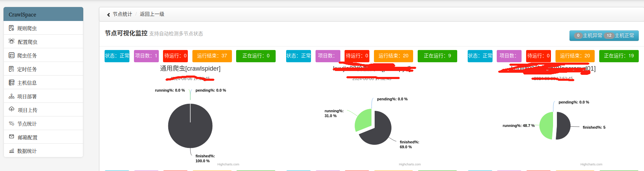Click Highcharts.com credit under second chart
644x171 pixels.
coord(410,164)
